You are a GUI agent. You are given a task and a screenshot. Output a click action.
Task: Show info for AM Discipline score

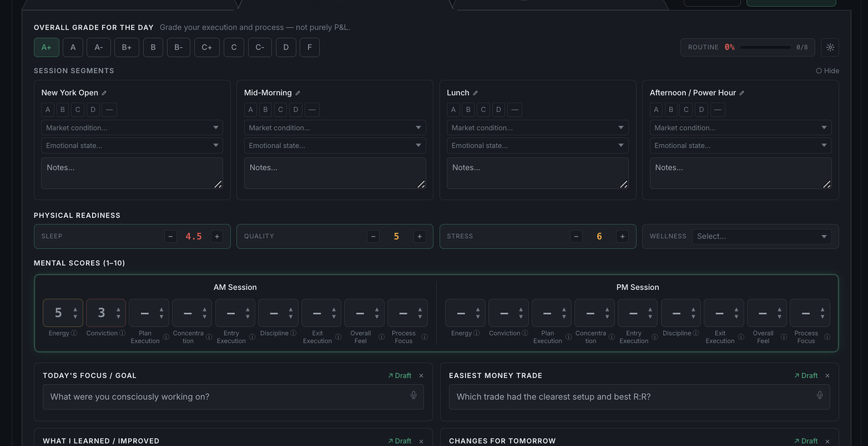tap(294, 333)
